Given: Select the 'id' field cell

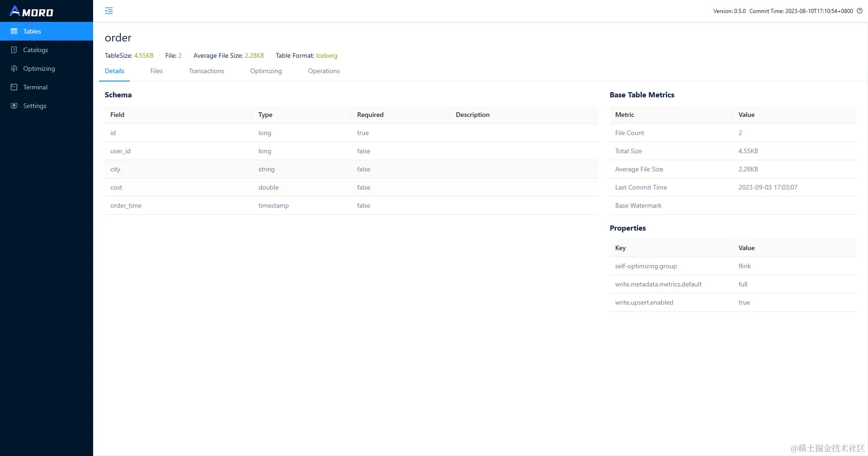Looking at the screenshot, I should [x=179, y=133].
